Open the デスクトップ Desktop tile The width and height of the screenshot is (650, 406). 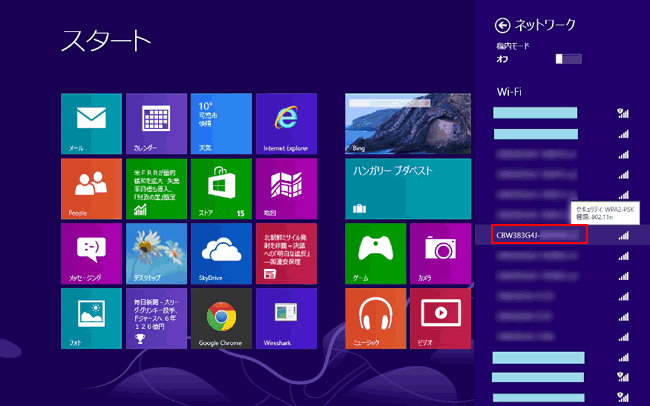156,254
